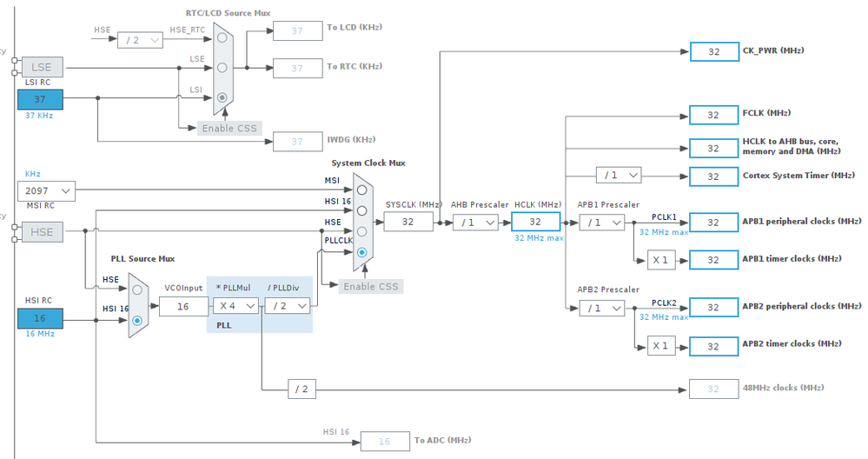The image size is (868, 459).
Task: Click the '32 MHz max' label under HCLK
Action: pyautogui.click(x=540, y=238)
